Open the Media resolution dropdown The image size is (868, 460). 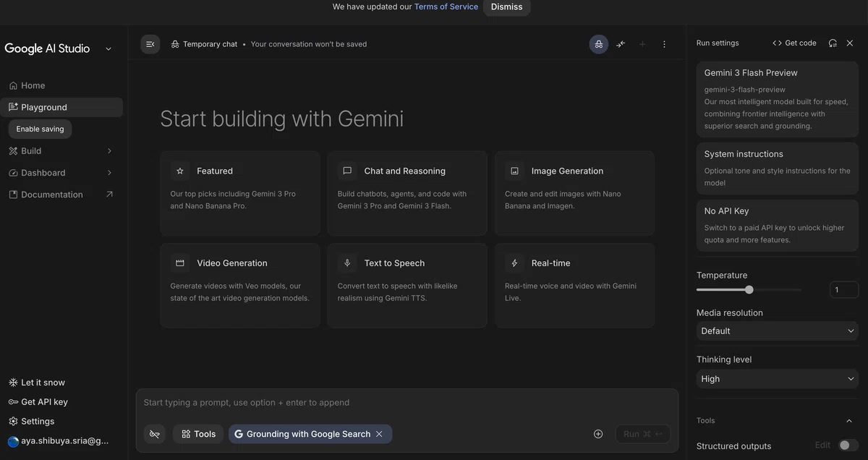(x=778, y=331)
